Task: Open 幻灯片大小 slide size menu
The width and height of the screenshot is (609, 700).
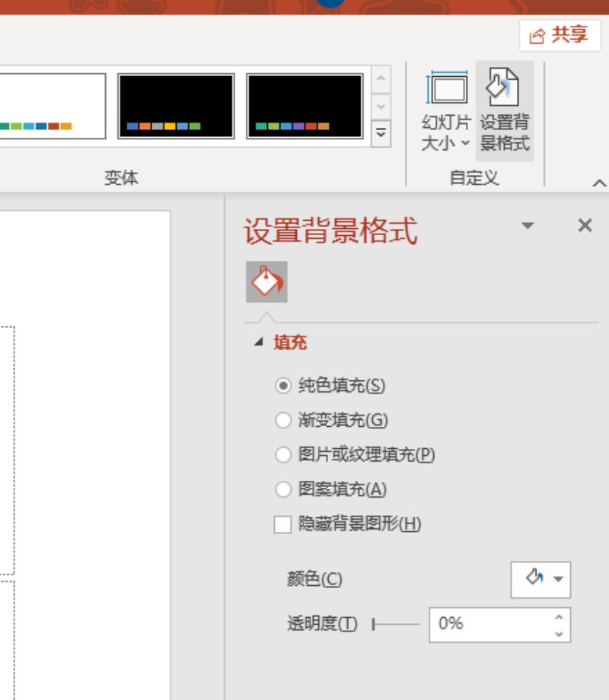Action: (446, 111)
